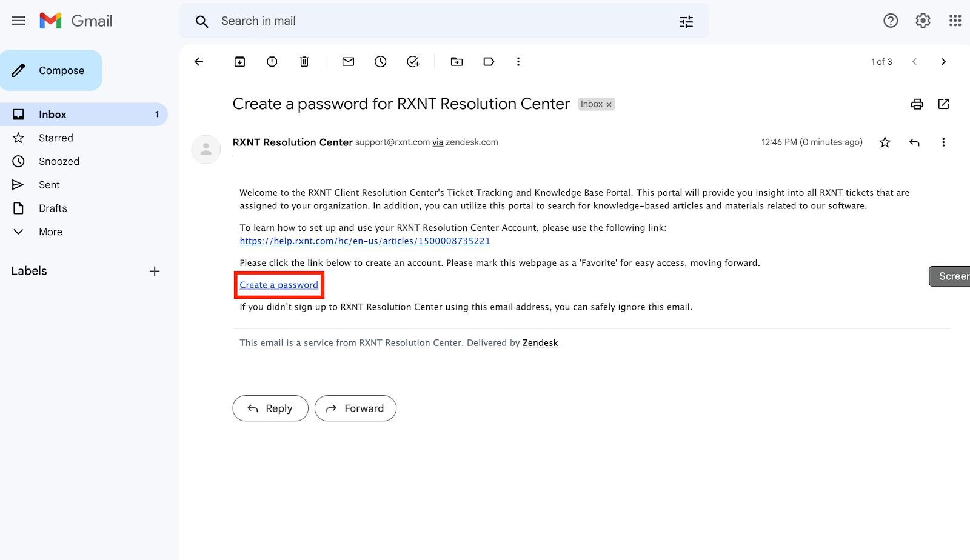This screenshot has width=970, height=560.
Task: Open email in a new window
Action: 943,104
